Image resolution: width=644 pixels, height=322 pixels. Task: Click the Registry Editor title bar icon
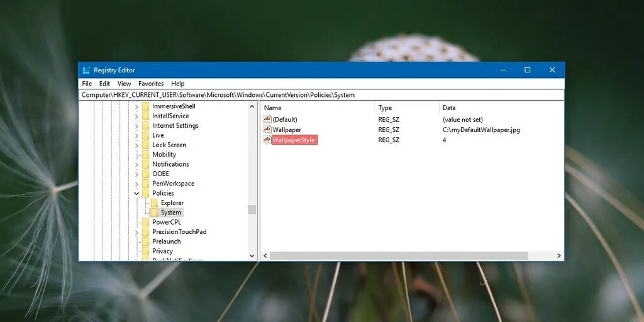[x=86, y=70]
